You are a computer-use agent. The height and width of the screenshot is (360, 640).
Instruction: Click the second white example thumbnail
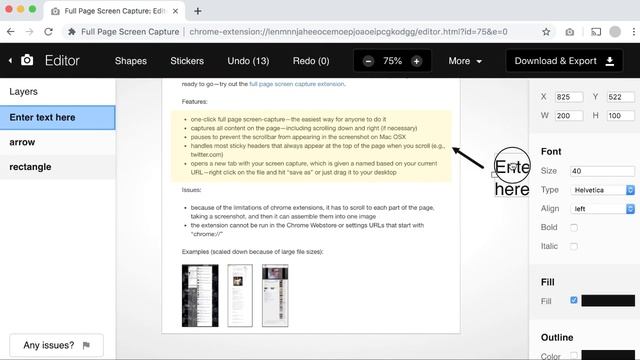240,296
